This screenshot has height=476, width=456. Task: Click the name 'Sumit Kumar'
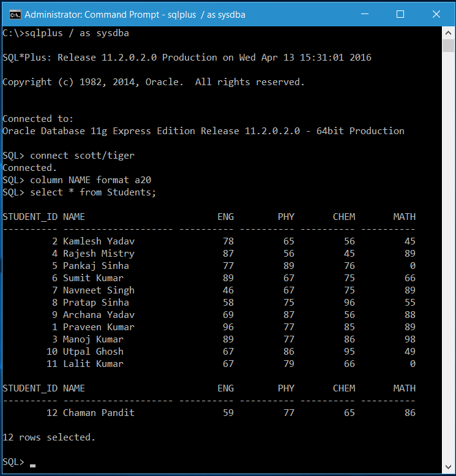[x=93, y=278]
